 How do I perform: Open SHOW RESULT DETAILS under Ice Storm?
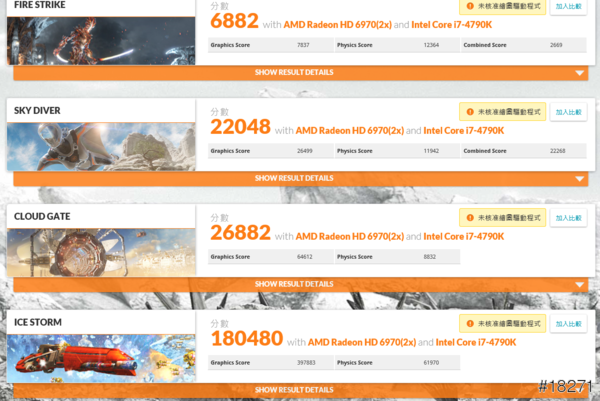point(300,390)
